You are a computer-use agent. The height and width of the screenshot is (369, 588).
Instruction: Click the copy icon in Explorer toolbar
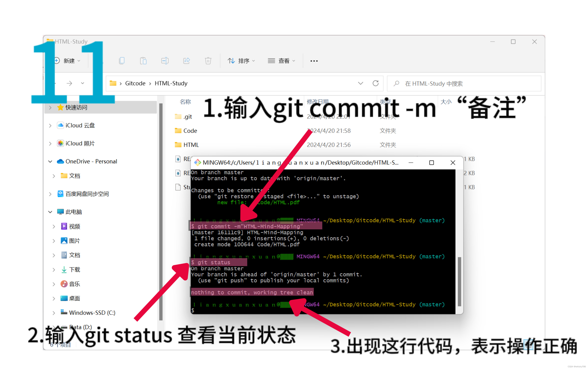click(x=122, y=60)
